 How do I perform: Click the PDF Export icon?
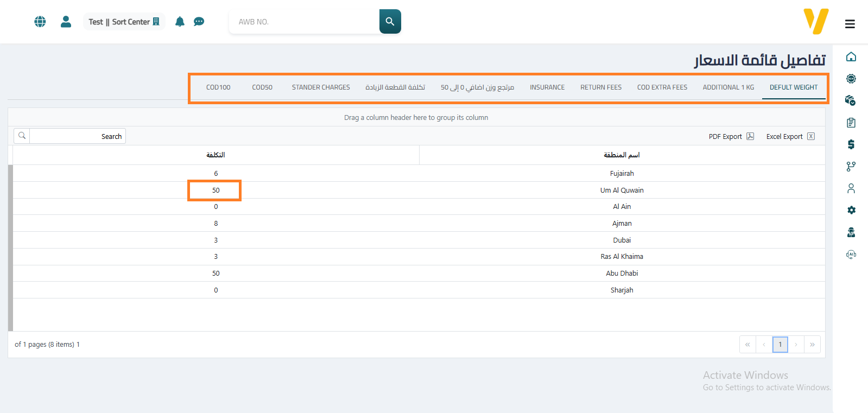[750, 136]
